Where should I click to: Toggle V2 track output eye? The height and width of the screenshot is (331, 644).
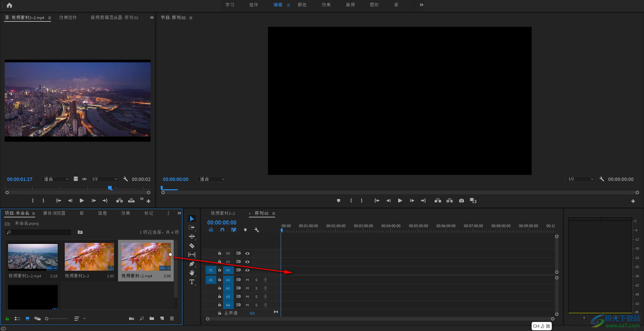pos(247,262)
